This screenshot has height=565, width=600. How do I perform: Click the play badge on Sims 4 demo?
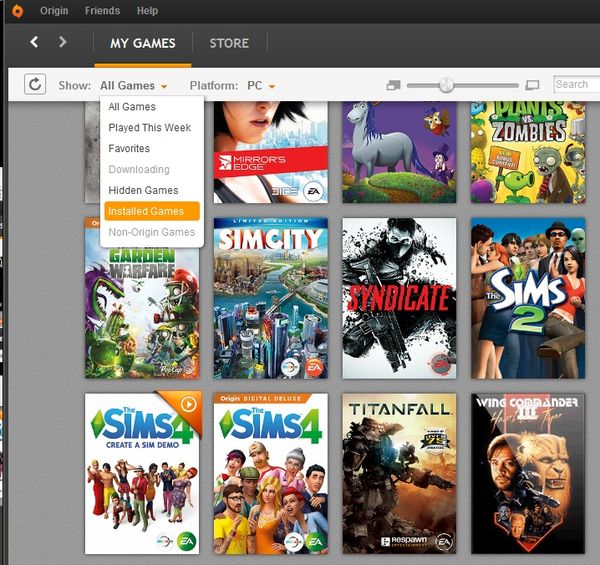[x=189, y=404]
